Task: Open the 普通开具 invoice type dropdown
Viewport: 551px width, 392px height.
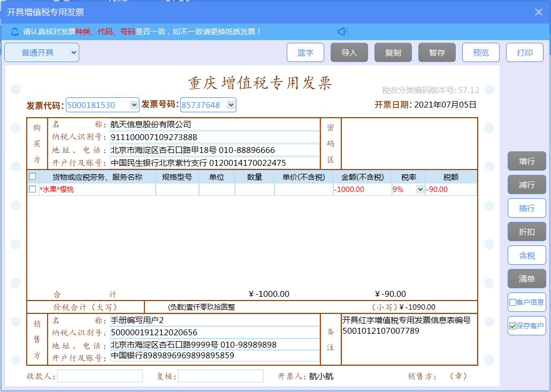Action: [x=74, y=52]
